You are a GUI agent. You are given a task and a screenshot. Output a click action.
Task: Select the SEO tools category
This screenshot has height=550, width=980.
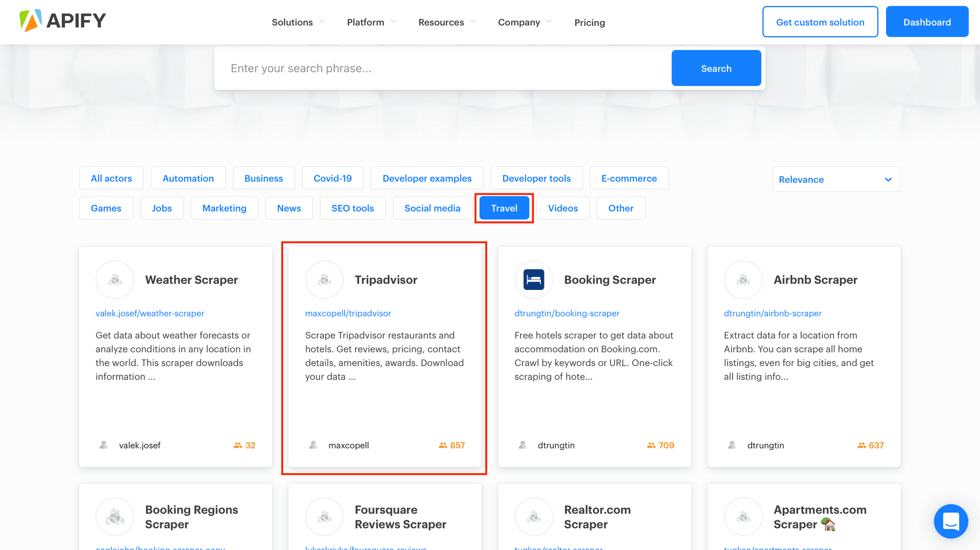coord(353,208)
